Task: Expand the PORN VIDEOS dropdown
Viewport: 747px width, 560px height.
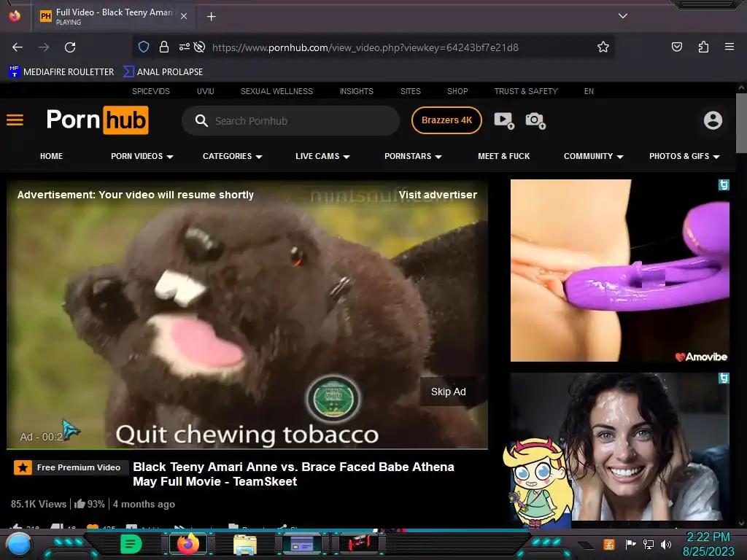Action: pyautogui.click(x=142, y=156)
